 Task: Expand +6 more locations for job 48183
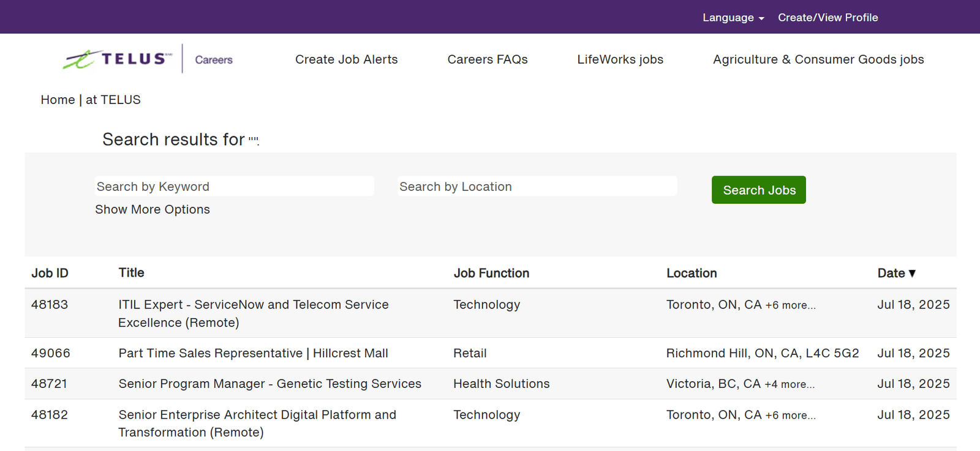790,305
